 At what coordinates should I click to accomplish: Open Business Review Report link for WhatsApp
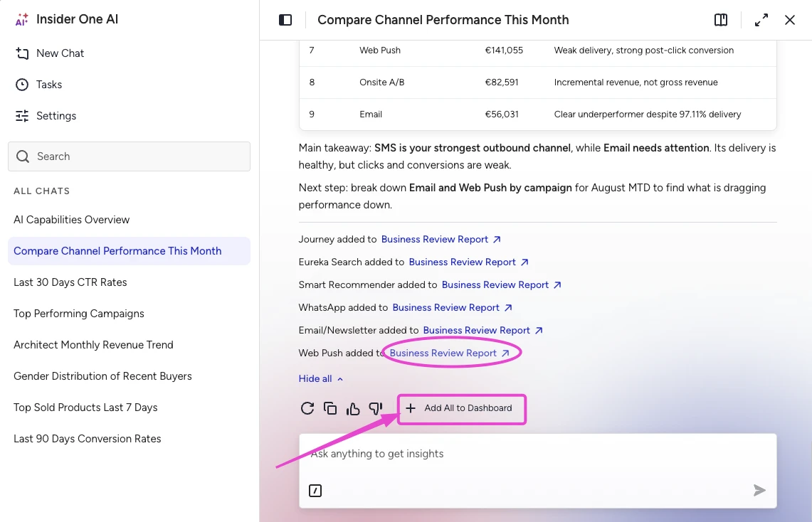452,307
